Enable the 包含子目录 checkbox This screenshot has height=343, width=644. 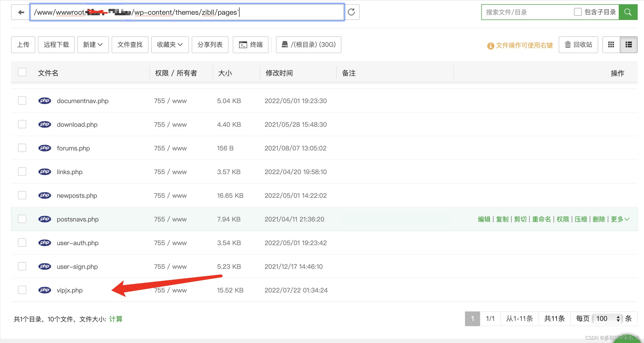[x=578, y=12]
